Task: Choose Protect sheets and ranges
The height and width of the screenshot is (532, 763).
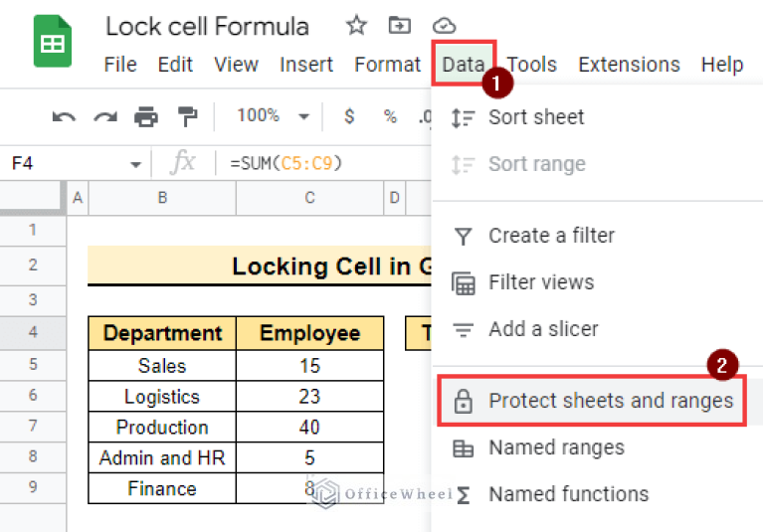Action: click(x=610, y=401)
